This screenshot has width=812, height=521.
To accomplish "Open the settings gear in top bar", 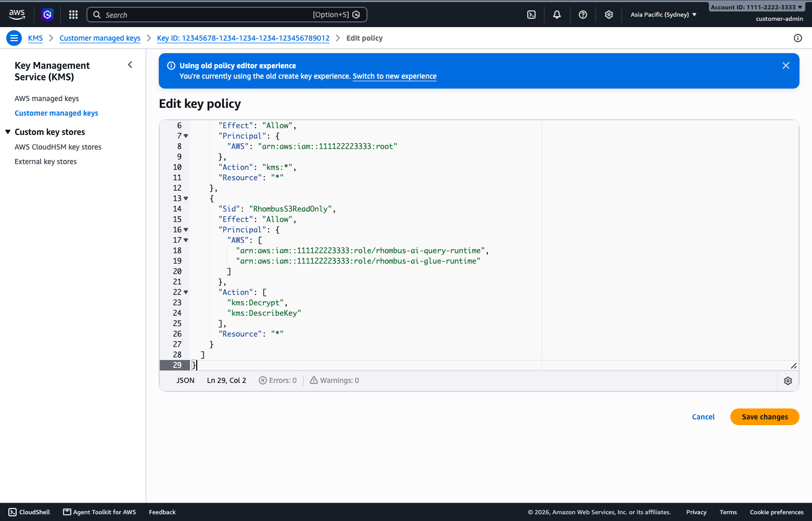I will (609, 15).
